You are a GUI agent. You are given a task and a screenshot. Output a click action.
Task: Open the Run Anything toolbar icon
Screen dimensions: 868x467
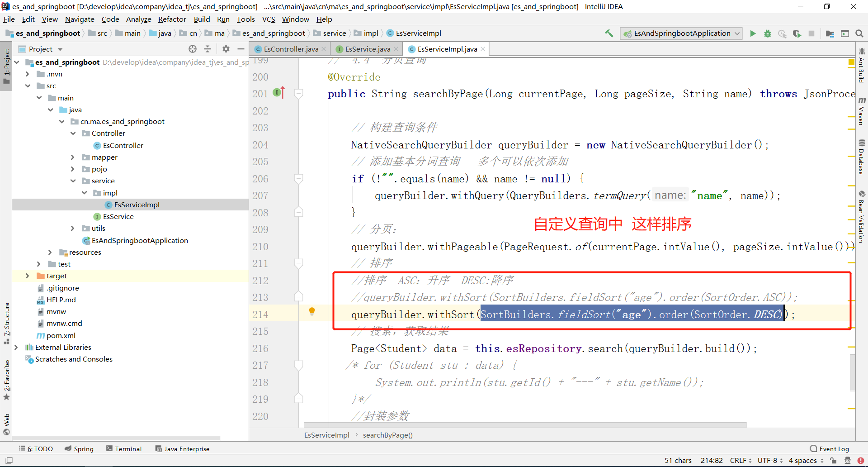point(844,33)
